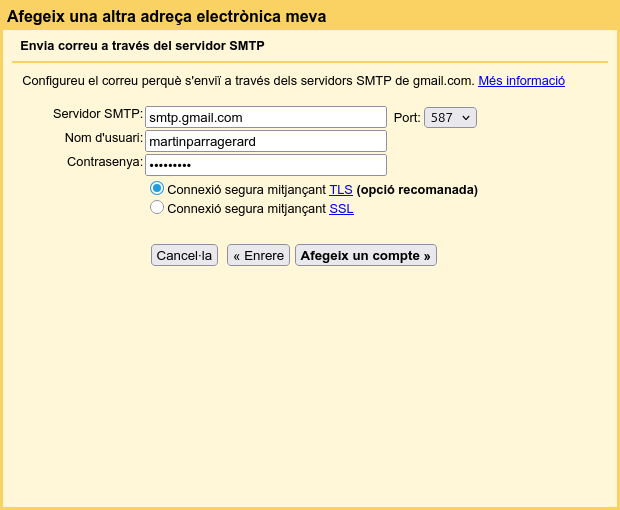This screenshot has height=510, width=620.
Task: Click Afegeix un compte » button
Action: pyautogui.click(x=365, y=255)
